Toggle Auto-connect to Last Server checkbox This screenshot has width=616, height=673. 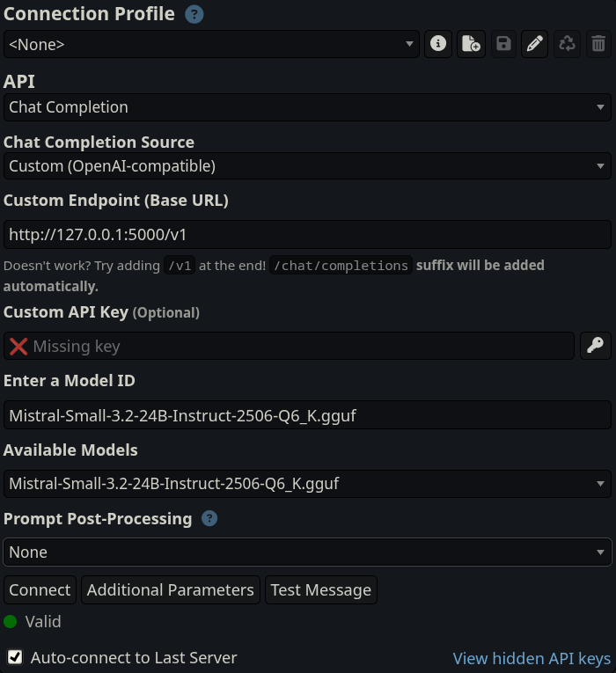(x=15, y=657)
